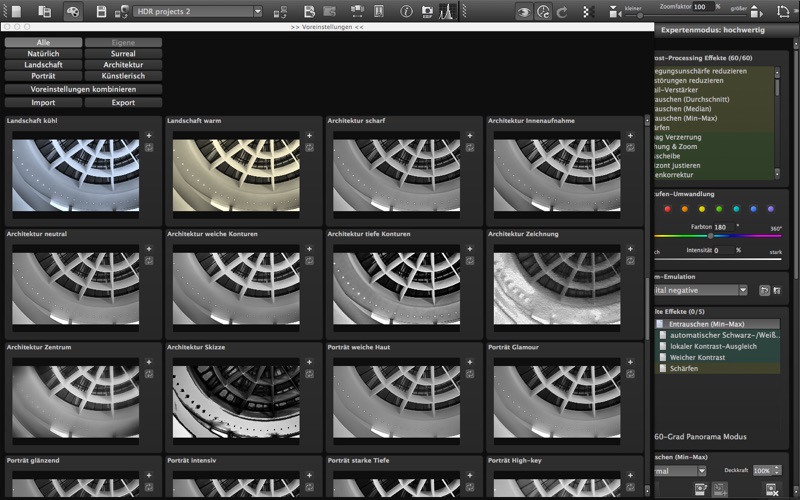Screen dimensions: 800x500
Task: Click the second icon right of film emulation dropdown
Action: tap(777, 290)
